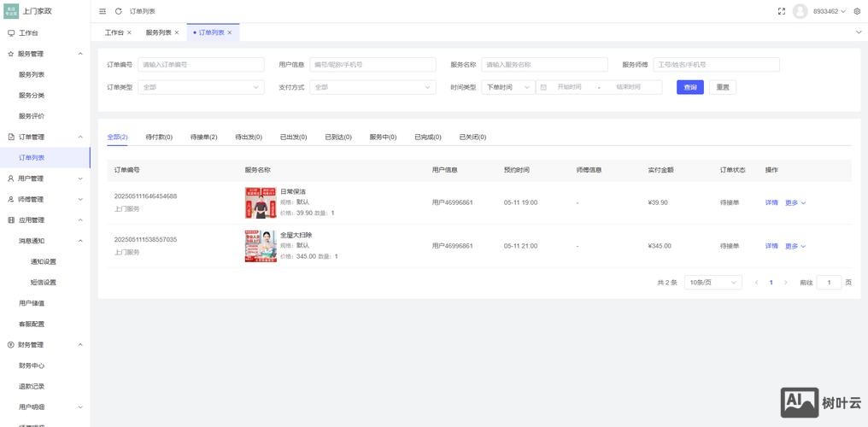Image resolution: width=868 pixels, height=427 pixels.
Task: Click the 开始时间 date field
Action: coord(569,87)
